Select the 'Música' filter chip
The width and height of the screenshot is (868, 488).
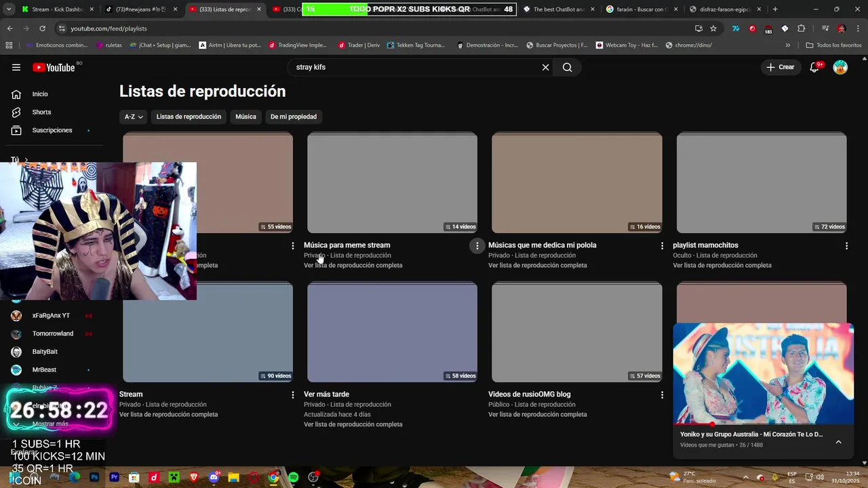point(245,117)
